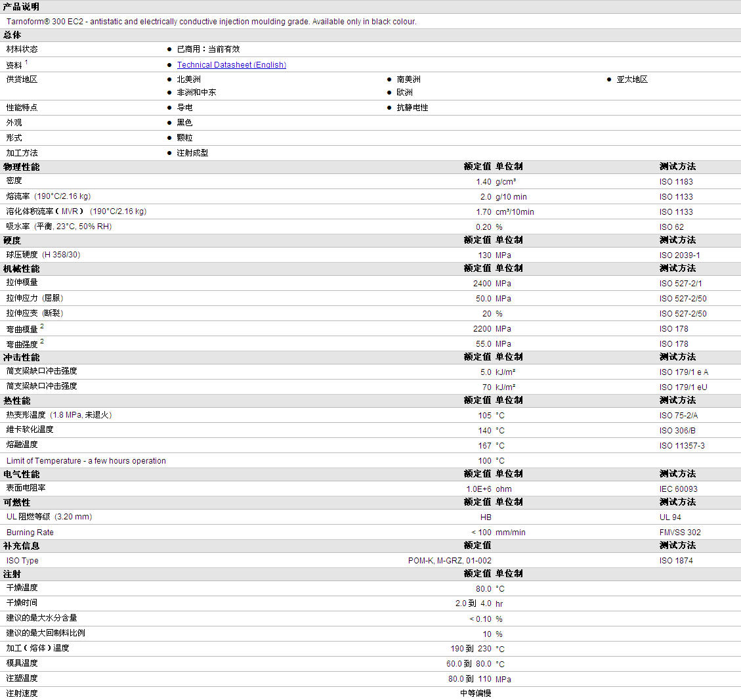Select the injection speed value "中等偏慢"
Screen dimensions: 741x700
tap(476, 693)
